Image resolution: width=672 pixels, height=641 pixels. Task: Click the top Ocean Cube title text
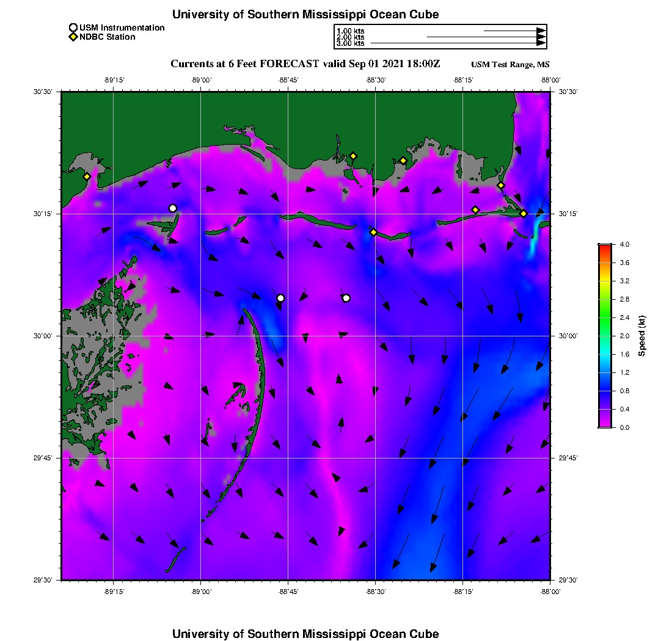[305, 14]
